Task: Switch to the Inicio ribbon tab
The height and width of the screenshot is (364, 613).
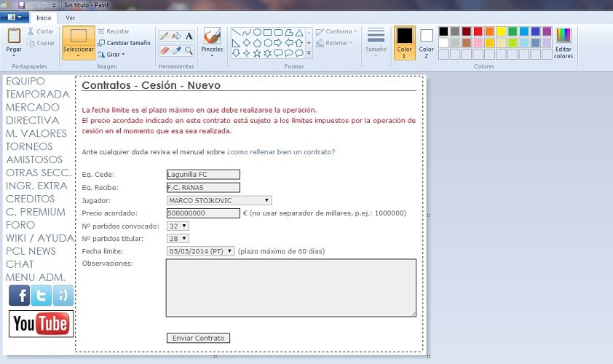Action: point(44,17)
